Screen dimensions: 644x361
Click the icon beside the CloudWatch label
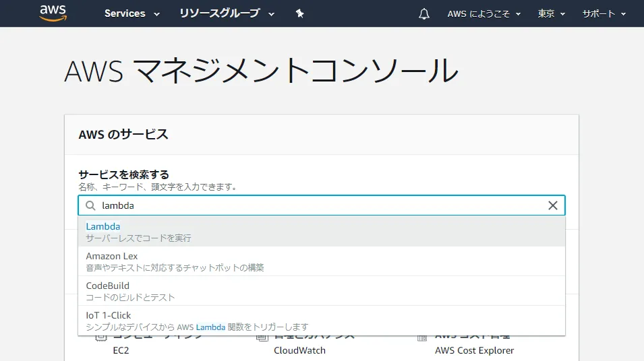click(262, 339)
